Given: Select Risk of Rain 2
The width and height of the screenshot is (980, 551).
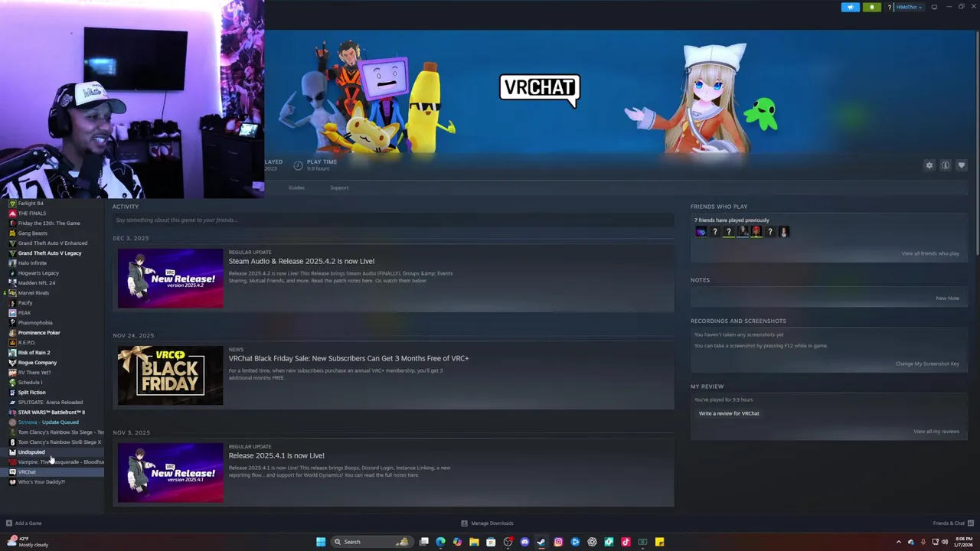Looking at the screenshot, I should pyautogui.click(x=34, y=353).
